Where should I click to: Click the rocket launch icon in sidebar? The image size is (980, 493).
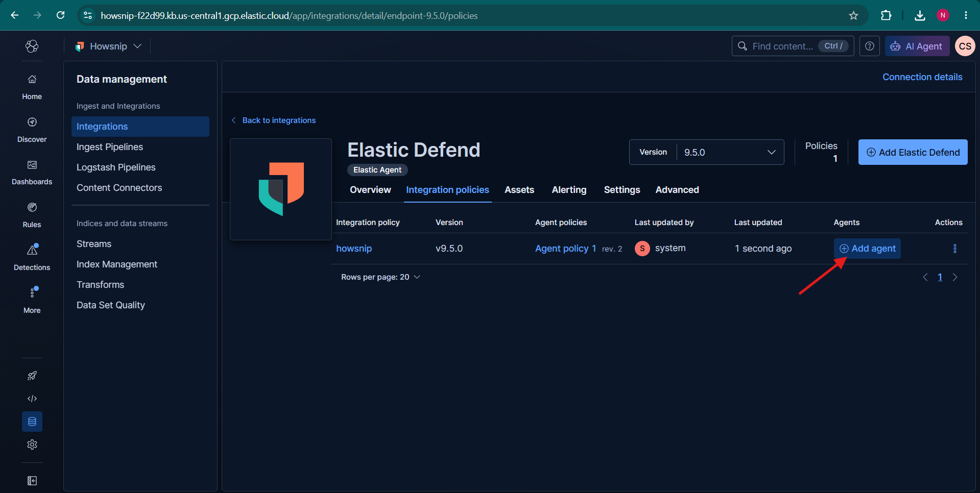point(32,376)
